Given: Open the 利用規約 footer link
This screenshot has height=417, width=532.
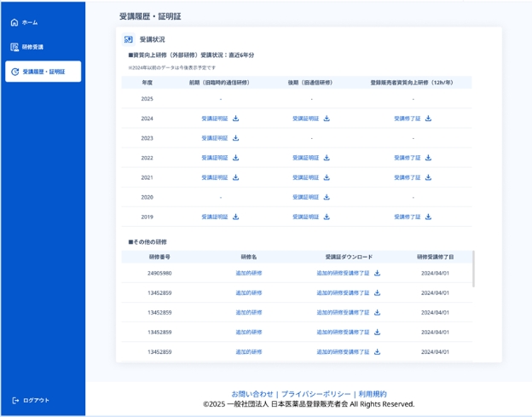Looking at the screenshot, I should (x=373, y=394).
